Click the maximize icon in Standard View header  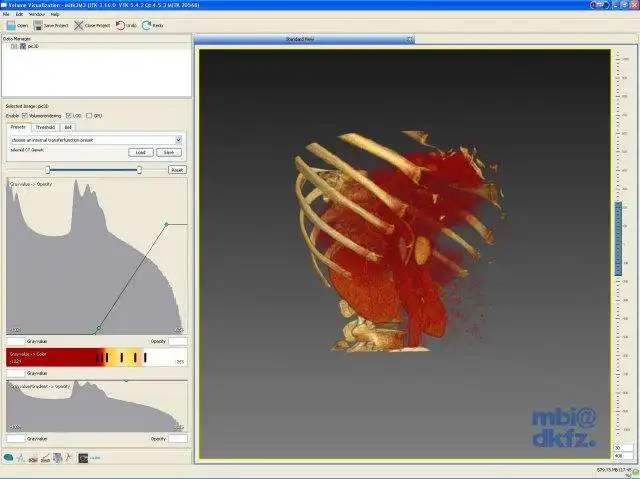coord(410,40)
